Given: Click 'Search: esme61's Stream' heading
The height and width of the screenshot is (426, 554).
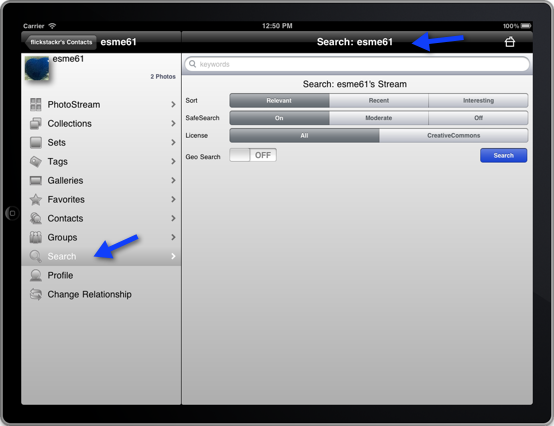Looking at the screenshot, I should click(355, 84).
